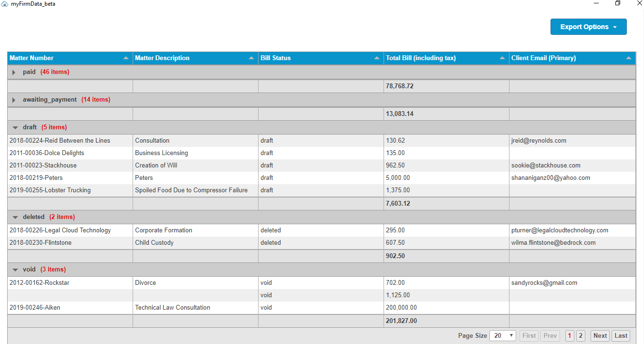Collapse the draft group

click(15, 128)
